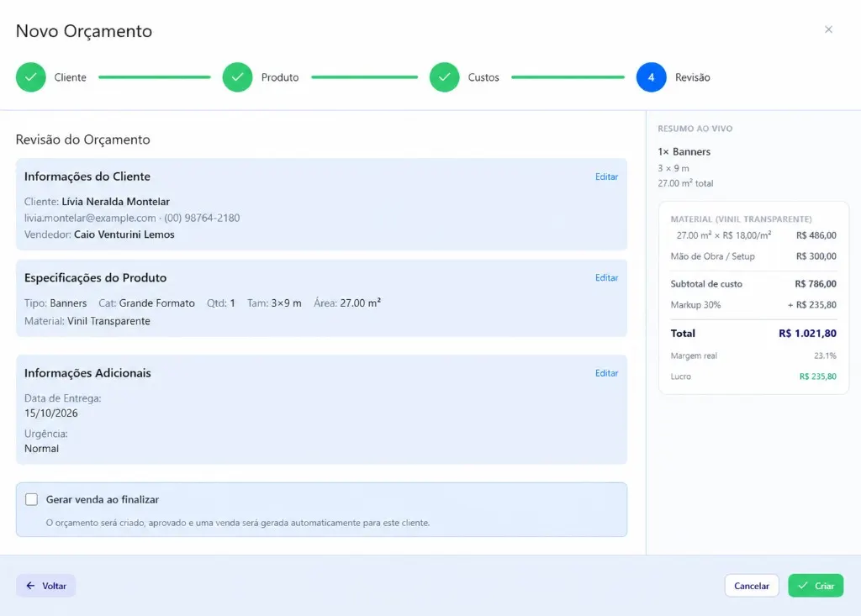Edit Informações do Cliente section
Viewport: 861px width, 616px height.
tap(606, 176)
